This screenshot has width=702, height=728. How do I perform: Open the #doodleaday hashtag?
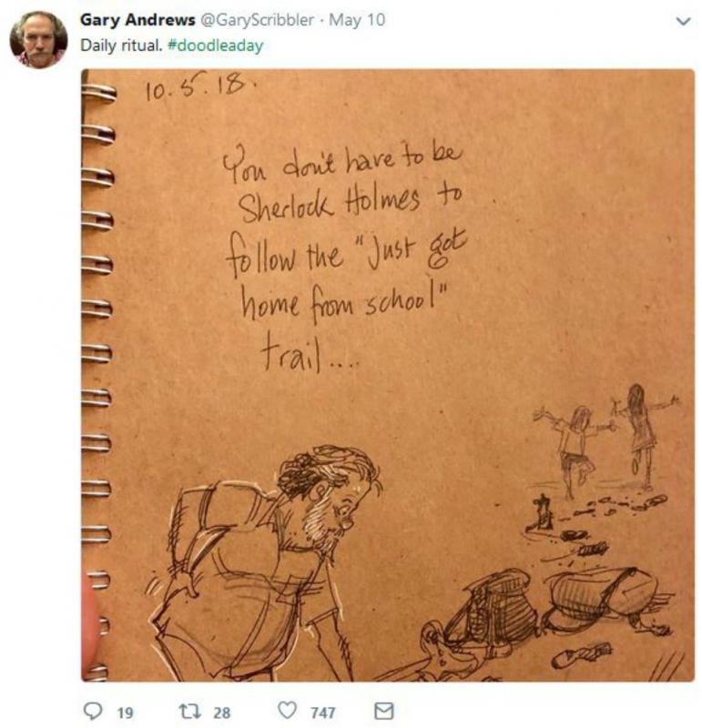pyautogui.click(x=215, y=45)
